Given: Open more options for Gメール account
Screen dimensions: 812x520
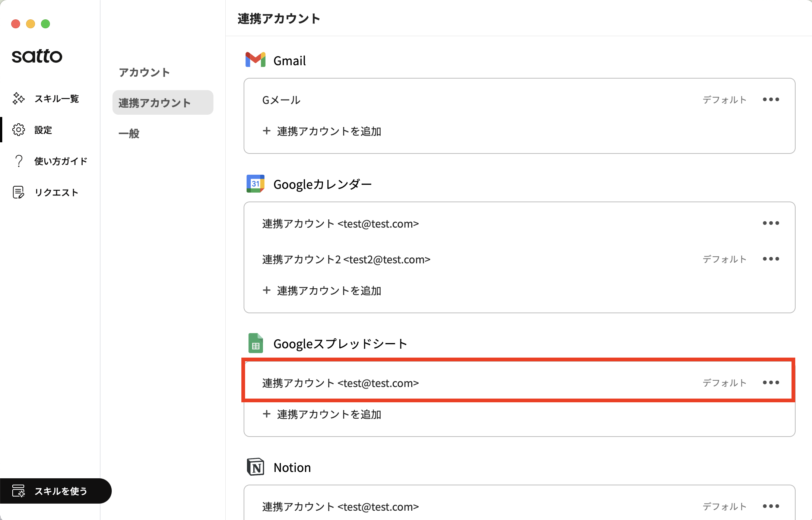Looking at the screenshot, I should point(771,99).
